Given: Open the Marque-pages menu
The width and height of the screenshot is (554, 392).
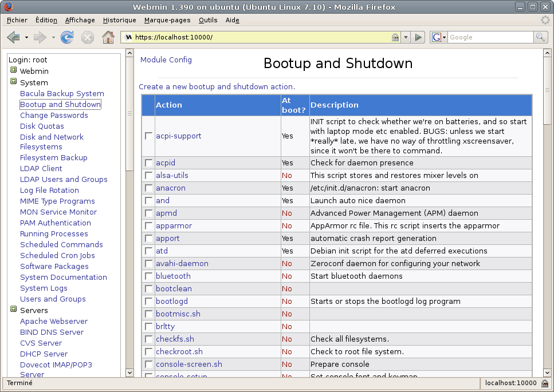Looking at the screenshot, I should click(x=167, y=20).
